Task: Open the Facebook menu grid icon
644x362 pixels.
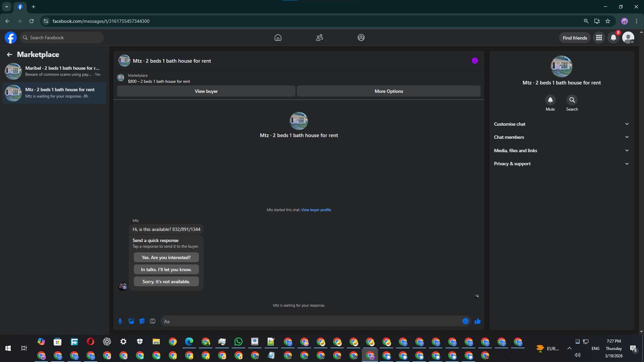Action: tap(599, 38)
